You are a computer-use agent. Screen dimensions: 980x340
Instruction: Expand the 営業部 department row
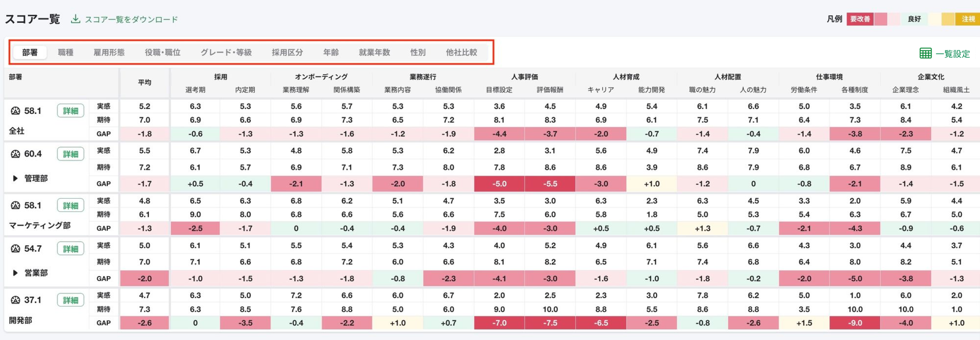15,273
